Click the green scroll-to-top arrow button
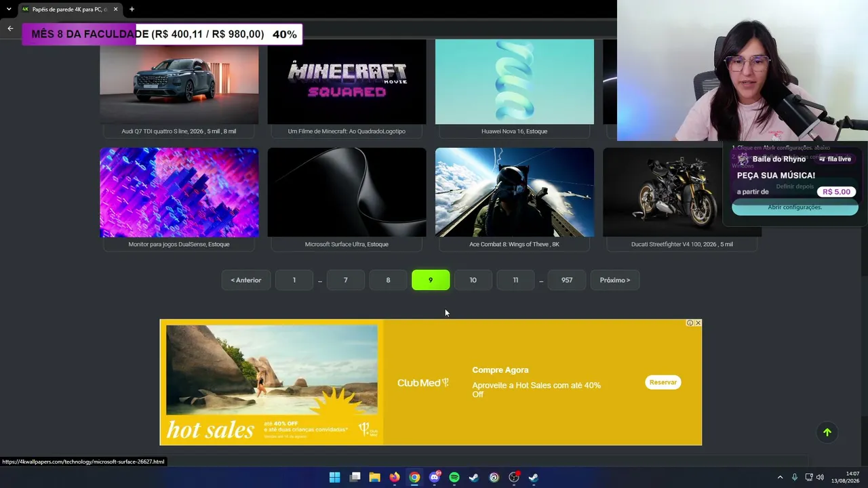 [x=827, y=432]
